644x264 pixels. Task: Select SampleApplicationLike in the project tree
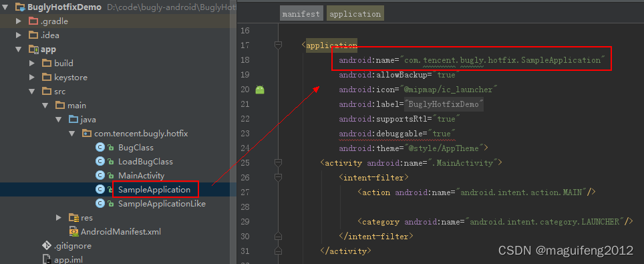[162, 204]
